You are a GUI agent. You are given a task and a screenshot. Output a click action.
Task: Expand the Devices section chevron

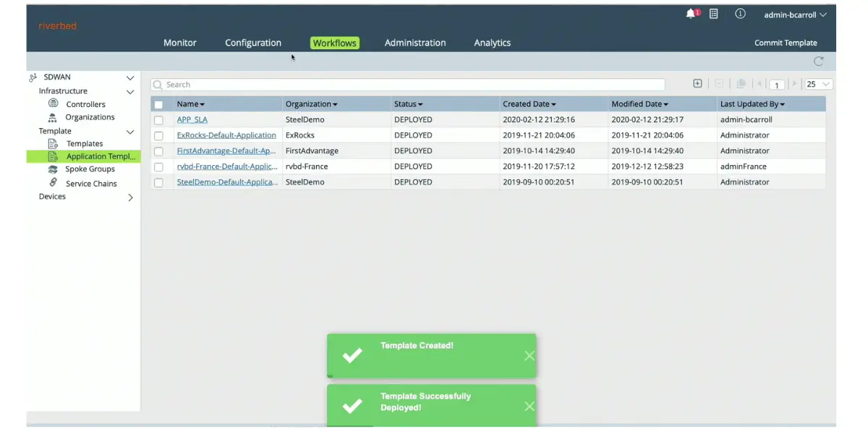point(130,197)
